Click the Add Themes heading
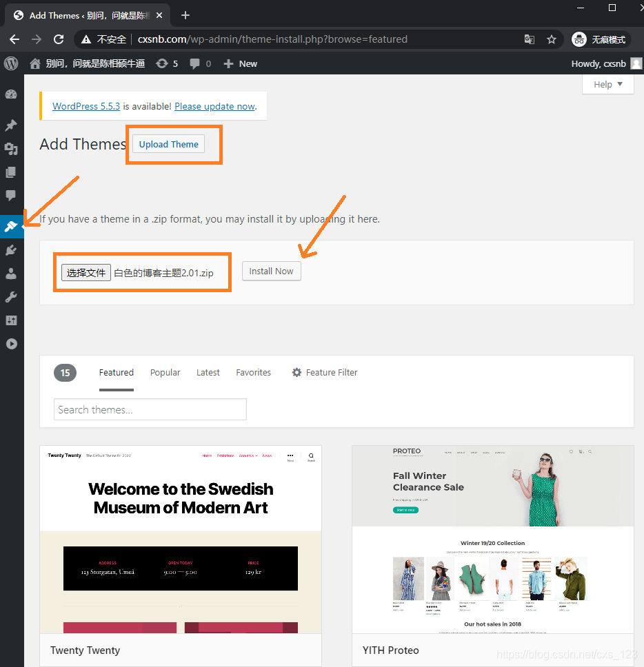 [x=83, y=144]
